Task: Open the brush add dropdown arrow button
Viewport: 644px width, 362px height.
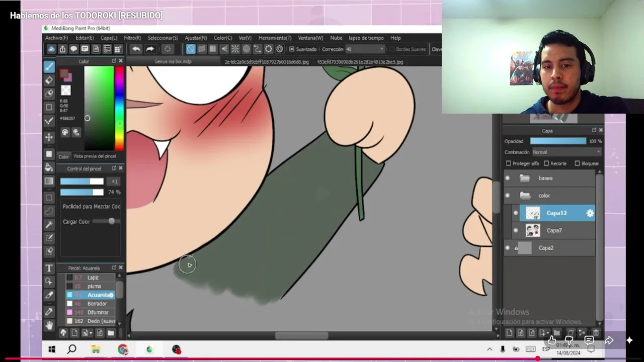Action: click(87, 333)
